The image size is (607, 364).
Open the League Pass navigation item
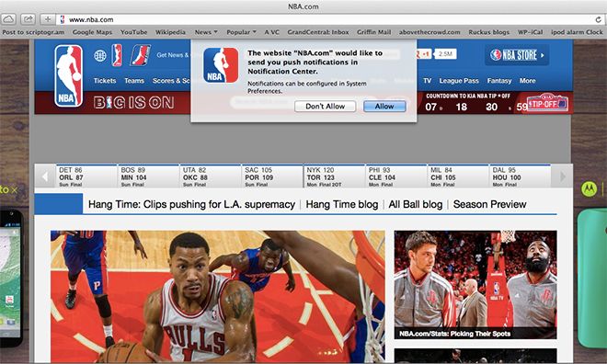[459, 81]
